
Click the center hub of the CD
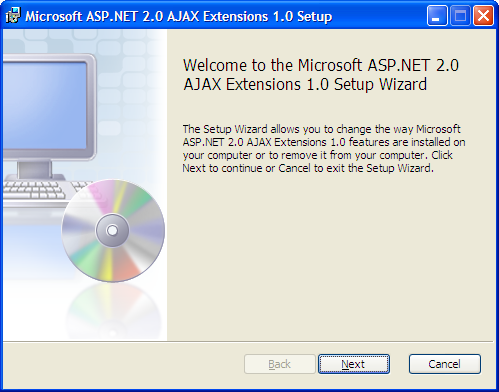click(x=112, y=230)
